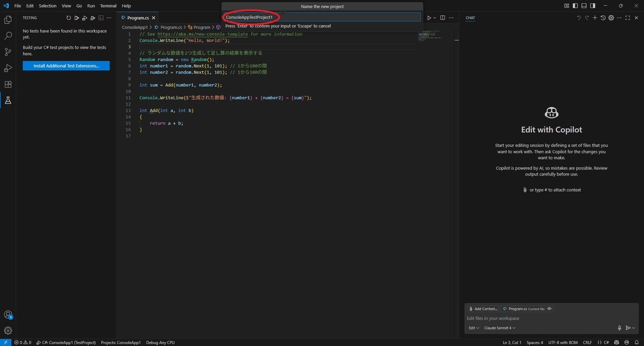
Task: Open the Edit menu
Action: pos(30,6)
